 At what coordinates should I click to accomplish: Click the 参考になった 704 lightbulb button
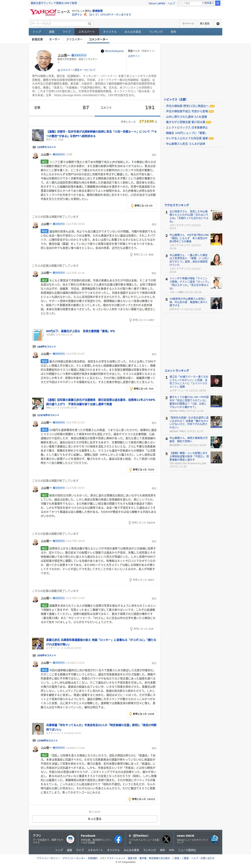142,388
